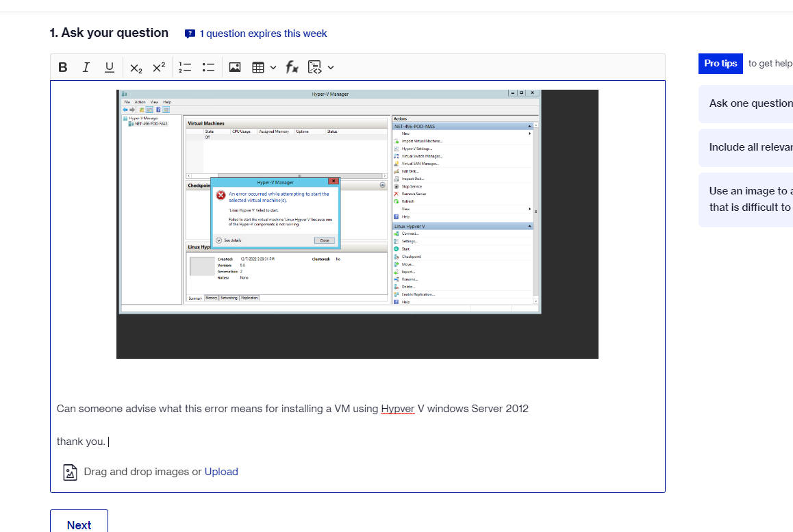Click the Upload link

221,472
